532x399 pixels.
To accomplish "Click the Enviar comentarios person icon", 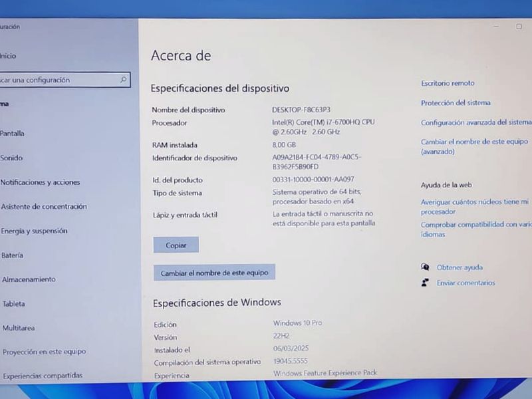I will 424,282.
